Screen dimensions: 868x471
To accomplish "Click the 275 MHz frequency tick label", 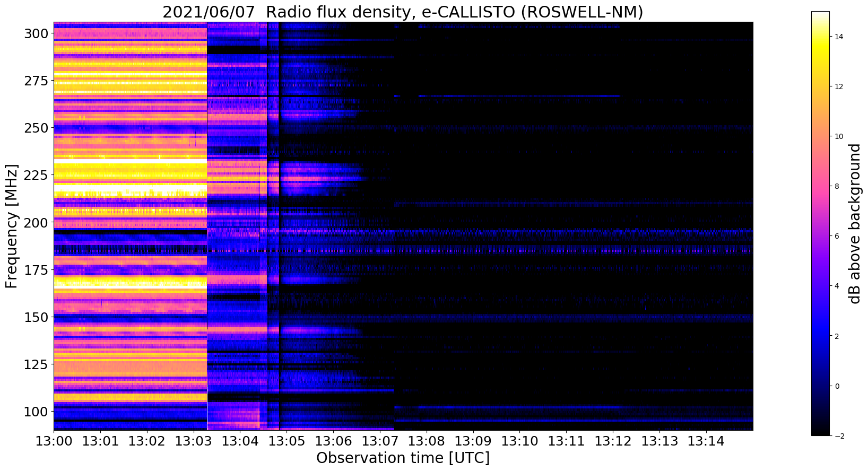I will click(x=36, y=81).
